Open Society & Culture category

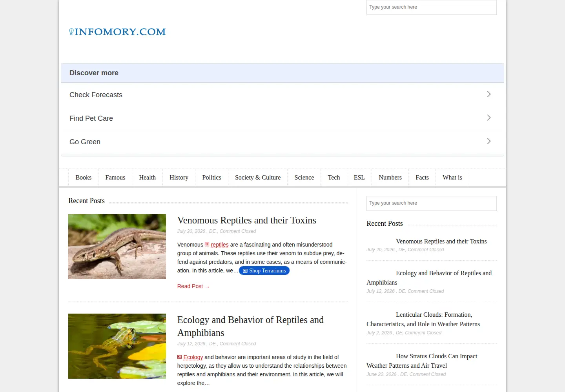coord(258,178)
